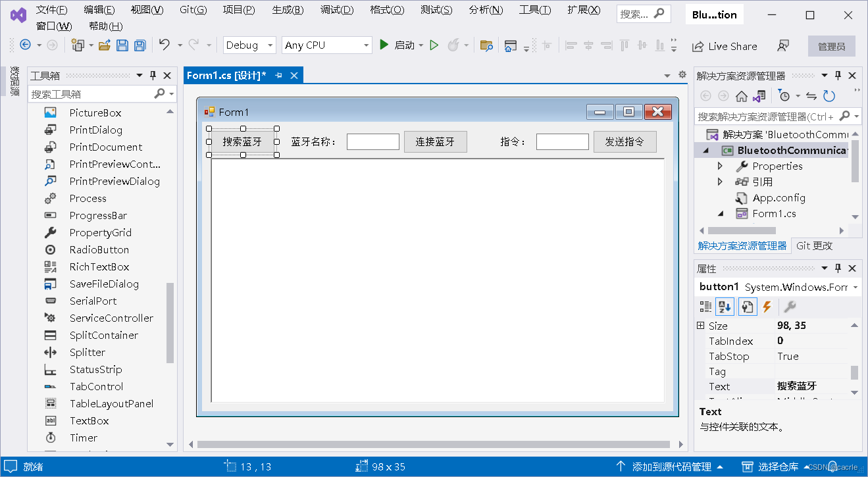This screenshot has width=868, height=477.
Task: Select RichTextBox in the toolbox
Action: [99, 266]
